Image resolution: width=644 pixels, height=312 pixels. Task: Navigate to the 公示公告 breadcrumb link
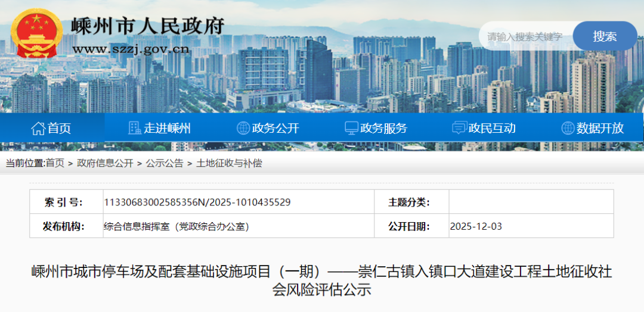pyautogui.click(x=165, y=163)
